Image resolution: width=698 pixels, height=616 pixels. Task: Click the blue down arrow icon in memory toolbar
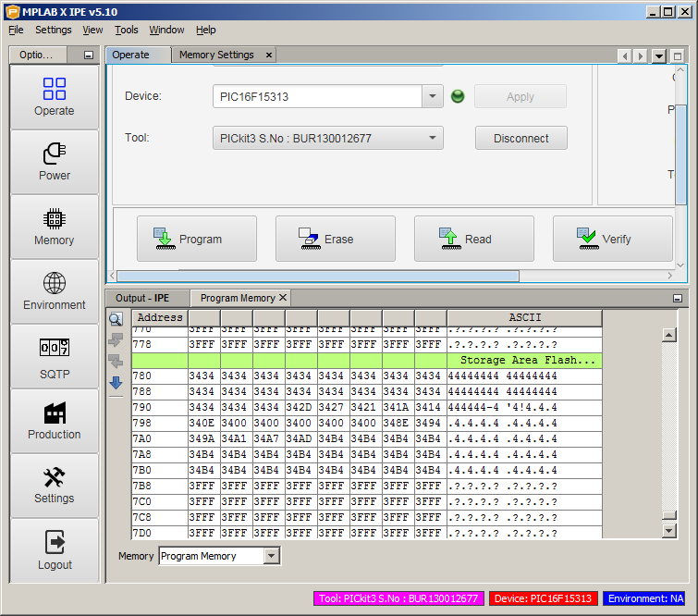[116, 383]
